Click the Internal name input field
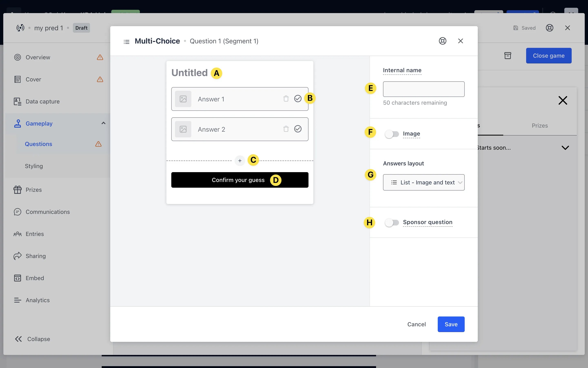Screen dimensions: 588x368 [423, 89]
